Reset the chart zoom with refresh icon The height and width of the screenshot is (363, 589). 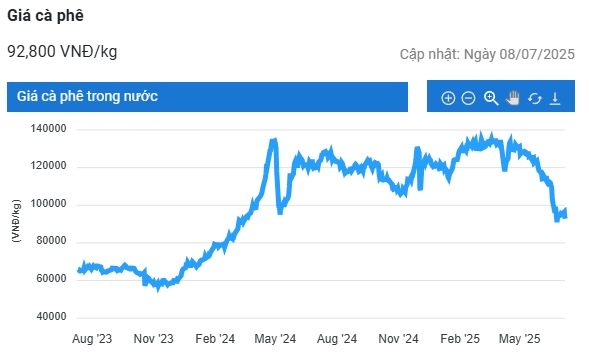tap(535, 98)
